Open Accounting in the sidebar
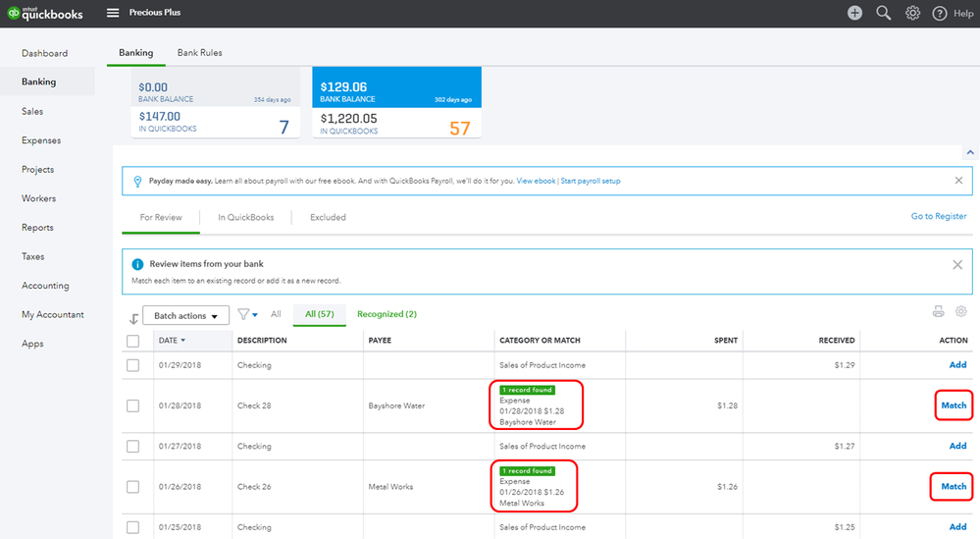Screen dimensions: 980x539 pos(45,286)
